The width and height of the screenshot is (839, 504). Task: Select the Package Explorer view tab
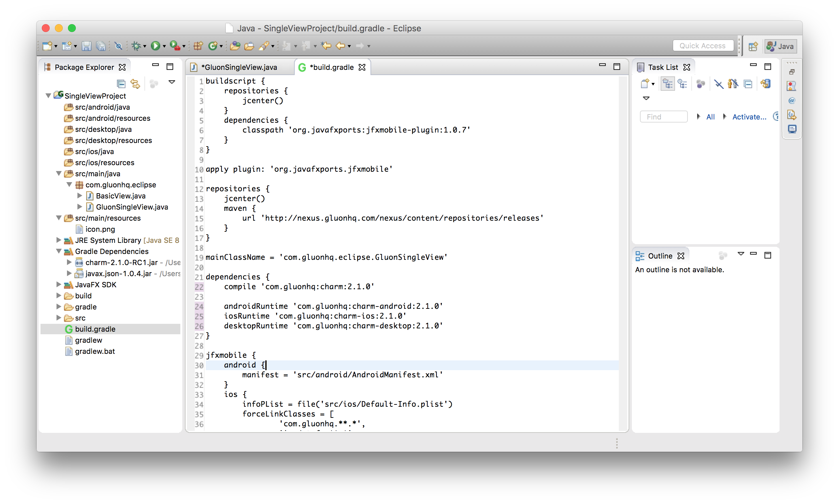[84, 67]
